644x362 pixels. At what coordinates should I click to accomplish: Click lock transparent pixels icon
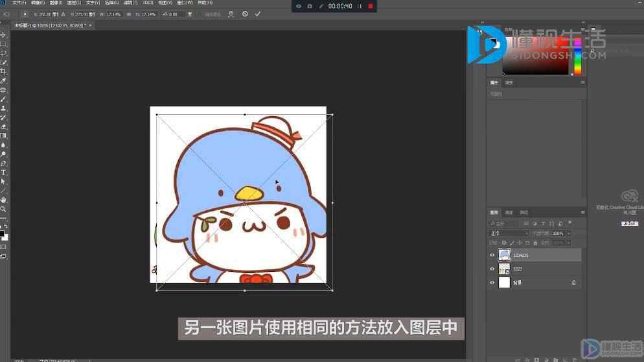click(504, 243)
